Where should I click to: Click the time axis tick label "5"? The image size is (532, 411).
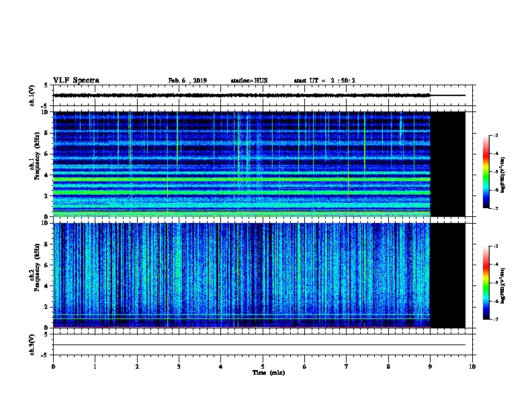263,367
